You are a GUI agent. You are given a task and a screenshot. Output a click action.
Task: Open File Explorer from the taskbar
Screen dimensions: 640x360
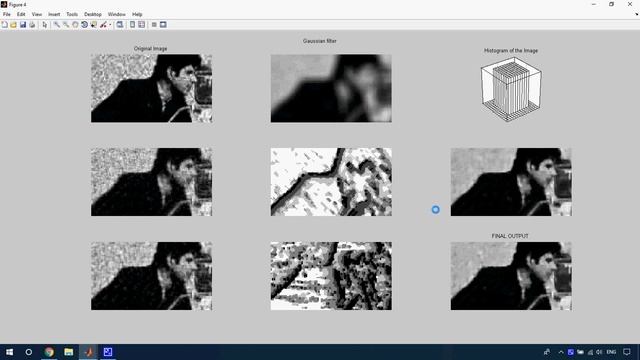click(x=69, y=352)
